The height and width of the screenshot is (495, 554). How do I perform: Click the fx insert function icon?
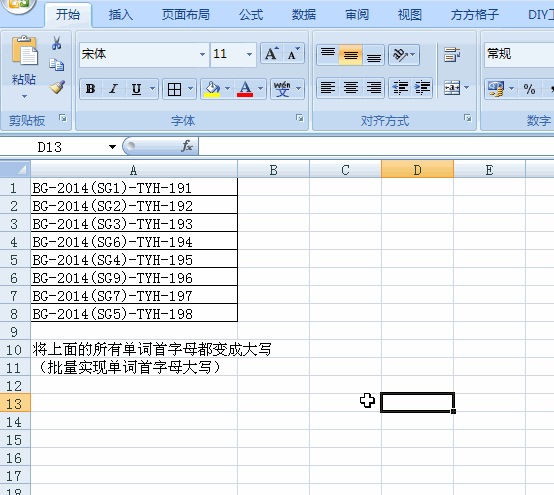(187, 146)
